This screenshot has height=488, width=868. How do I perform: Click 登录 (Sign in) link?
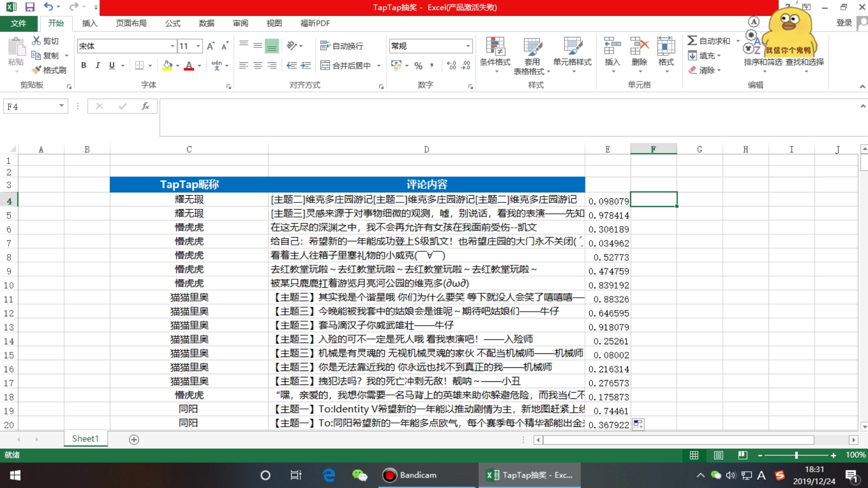pos(844,23)
